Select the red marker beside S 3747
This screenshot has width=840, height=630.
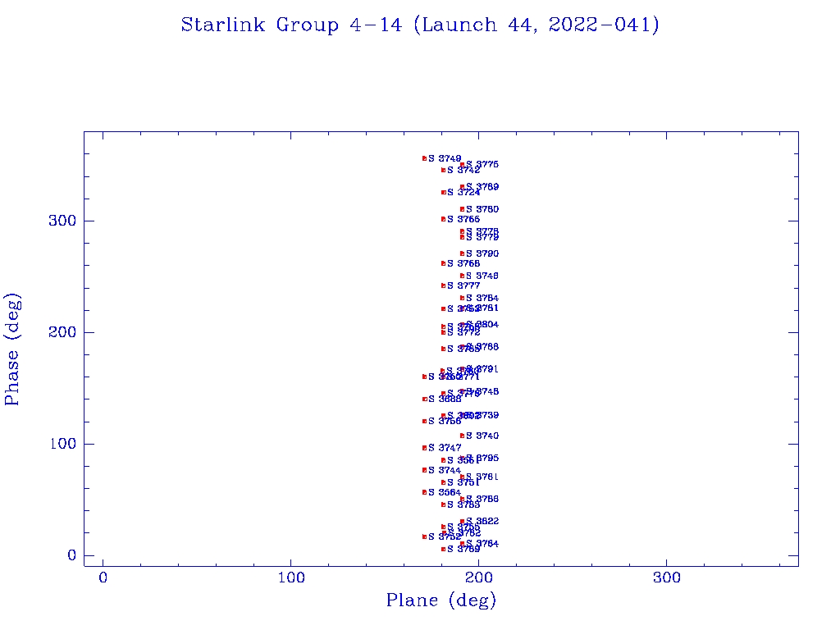(x=424, y=448)
